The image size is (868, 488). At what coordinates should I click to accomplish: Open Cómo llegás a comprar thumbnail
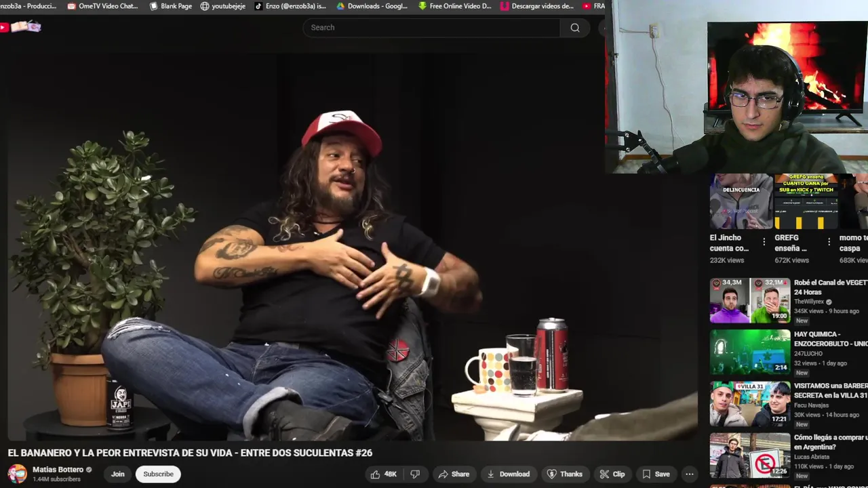tap(750, 455)
